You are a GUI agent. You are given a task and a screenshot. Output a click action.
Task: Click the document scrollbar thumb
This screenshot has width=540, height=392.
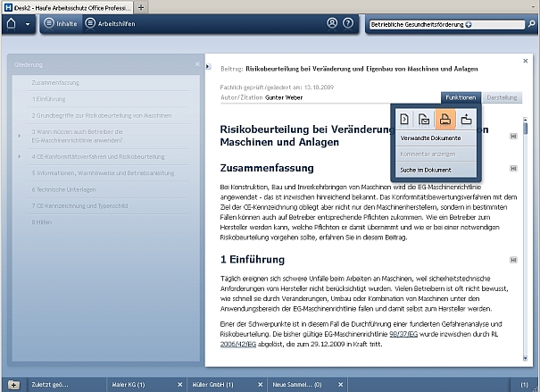[x=525, y=129]
